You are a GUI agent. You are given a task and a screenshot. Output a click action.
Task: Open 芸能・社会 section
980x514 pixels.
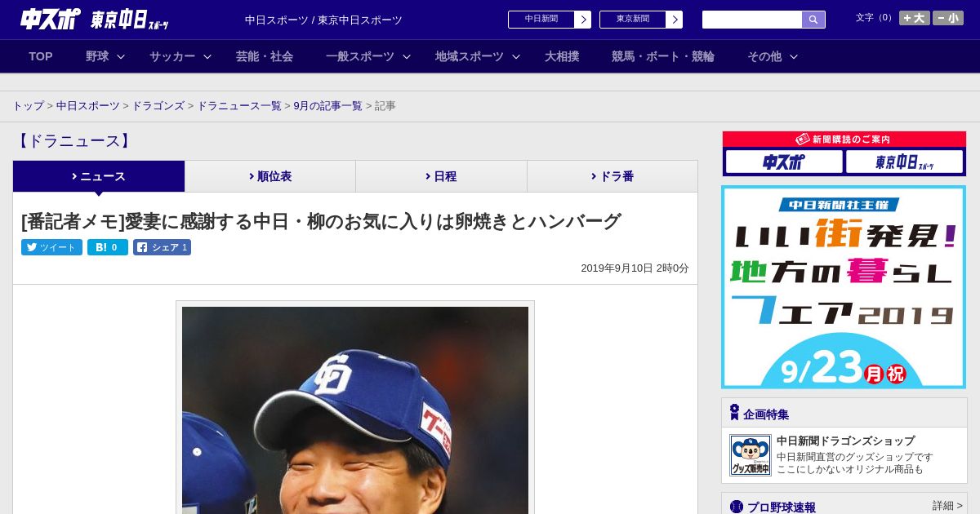265,56
